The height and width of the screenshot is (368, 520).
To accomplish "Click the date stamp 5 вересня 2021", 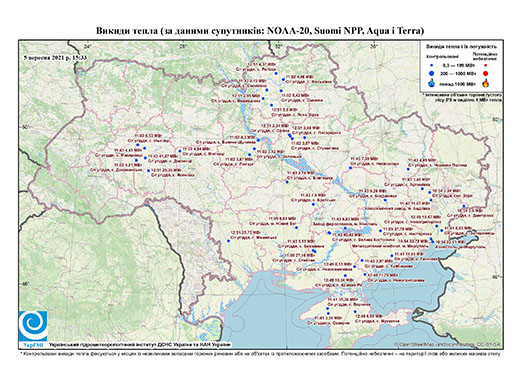I will (x=55, y=57).
